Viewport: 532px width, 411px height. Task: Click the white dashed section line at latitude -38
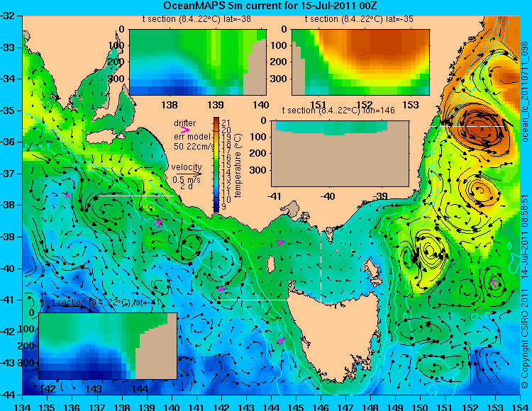pyautogui.click(x=136, y=196)
